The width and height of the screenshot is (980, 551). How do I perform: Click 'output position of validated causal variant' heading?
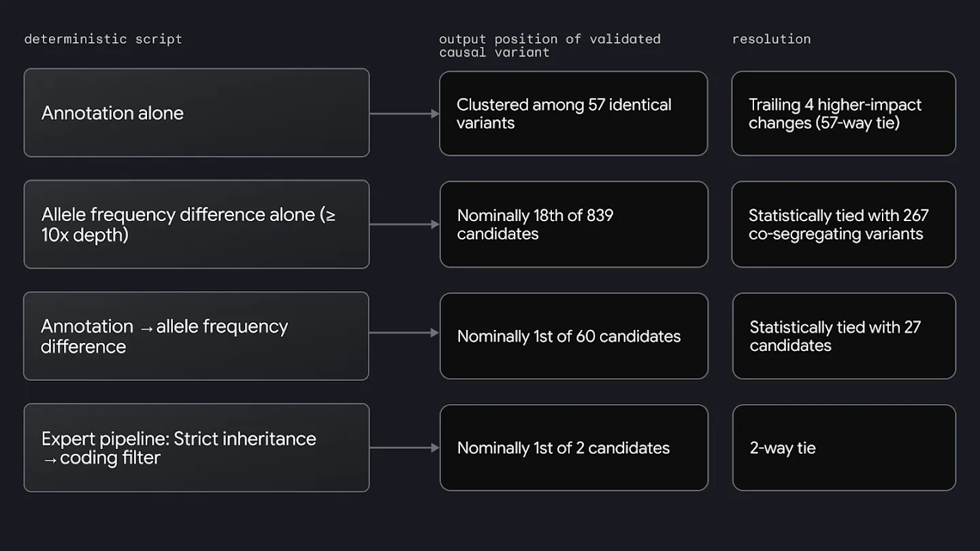(x=550, y=46)
